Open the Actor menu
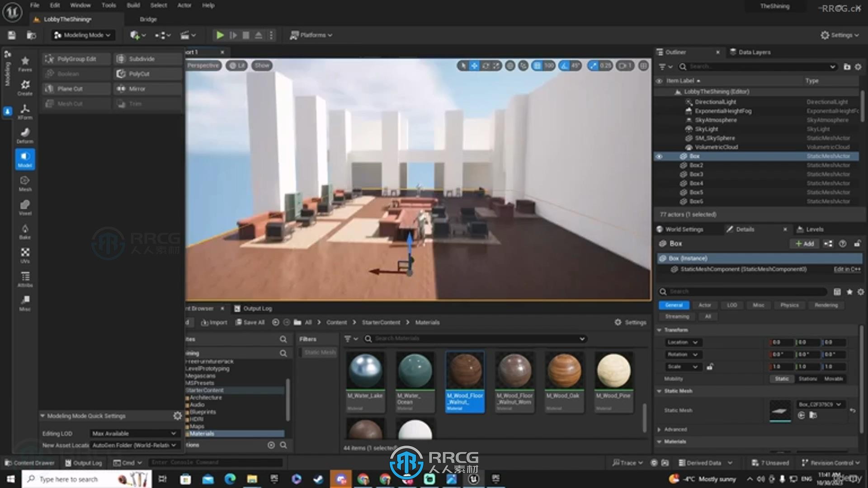This screenshot has height=488, width=868. pos(184,5)
